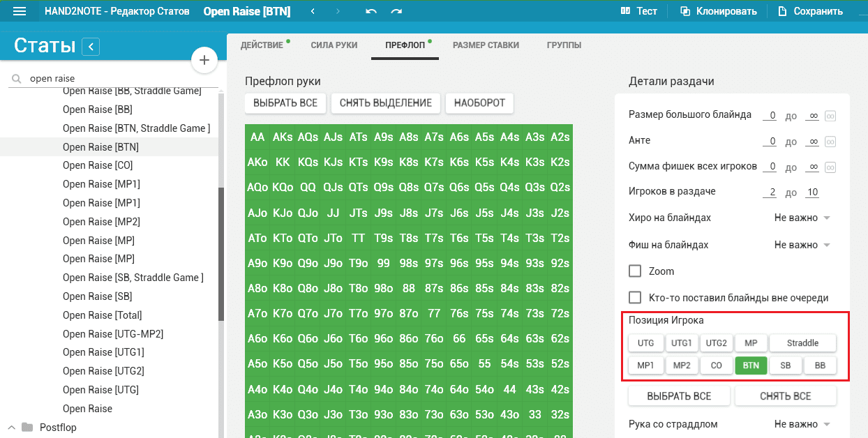
Task: Toggle the KK hand cell
Action: pos(283,162)
